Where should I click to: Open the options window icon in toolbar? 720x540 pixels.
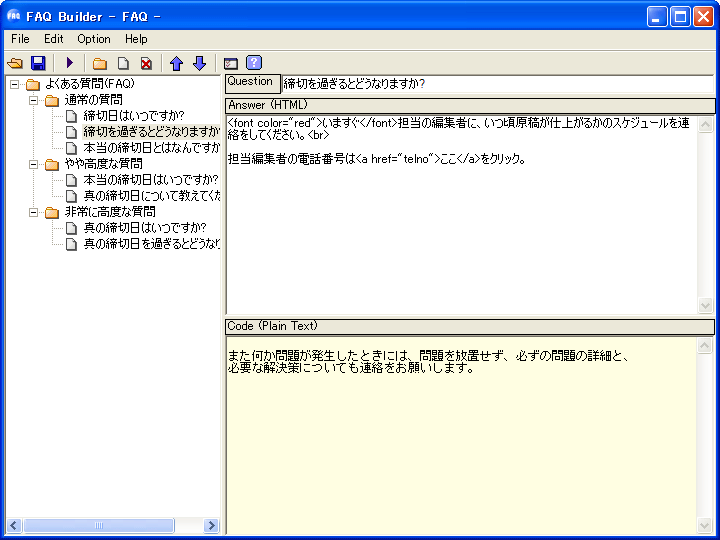tap(231, 63)
